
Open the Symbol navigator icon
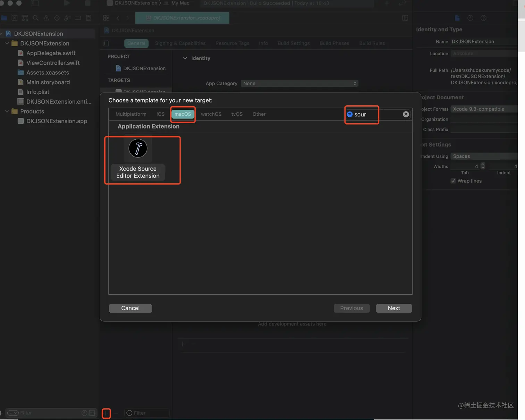pos(25,18)
